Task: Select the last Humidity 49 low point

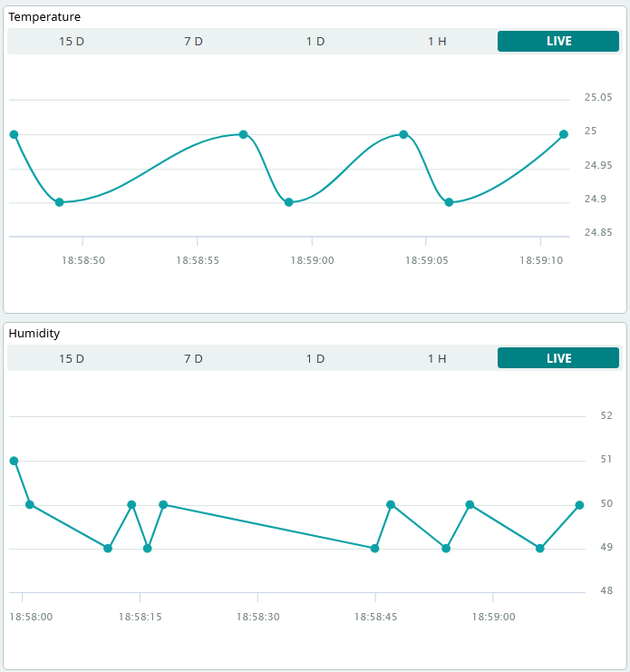Action: [x=540, y=548]
